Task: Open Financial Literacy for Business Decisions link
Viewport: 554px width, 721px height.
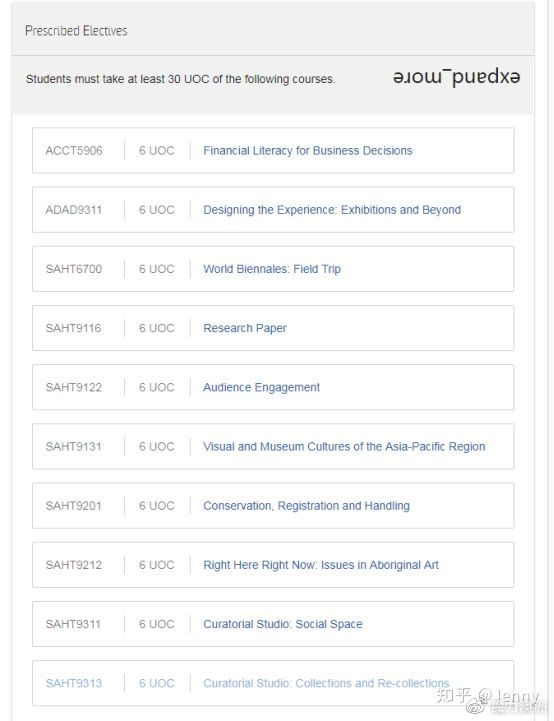Action: (308, 151)
